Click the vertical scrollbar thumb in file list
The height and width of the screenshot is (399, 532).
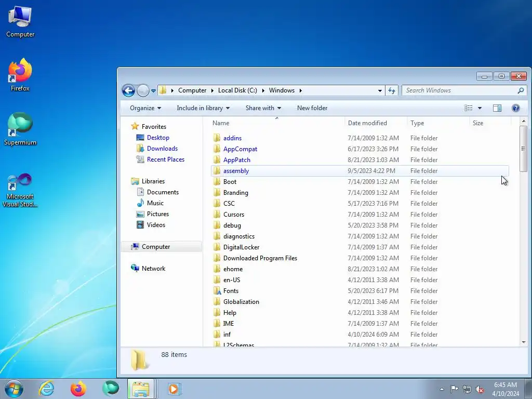coord(524,149)
